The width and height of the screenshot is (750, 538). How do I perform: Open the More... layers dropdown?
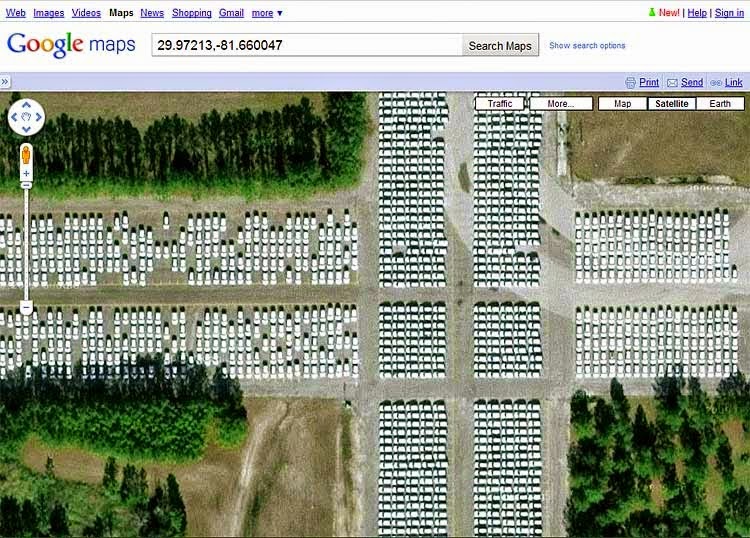point(561,104)
